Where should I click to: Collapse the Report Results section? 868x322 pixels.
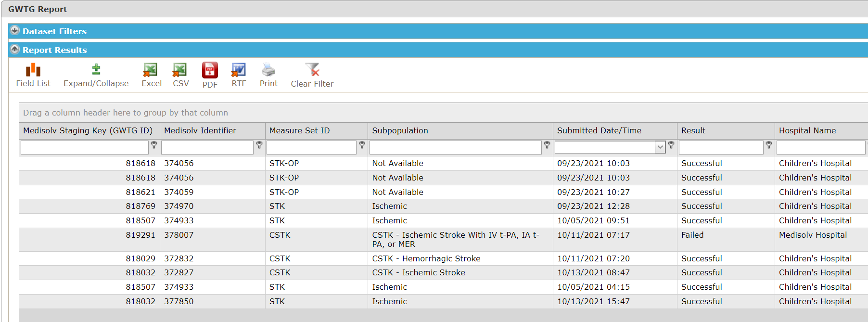(15, 50)
